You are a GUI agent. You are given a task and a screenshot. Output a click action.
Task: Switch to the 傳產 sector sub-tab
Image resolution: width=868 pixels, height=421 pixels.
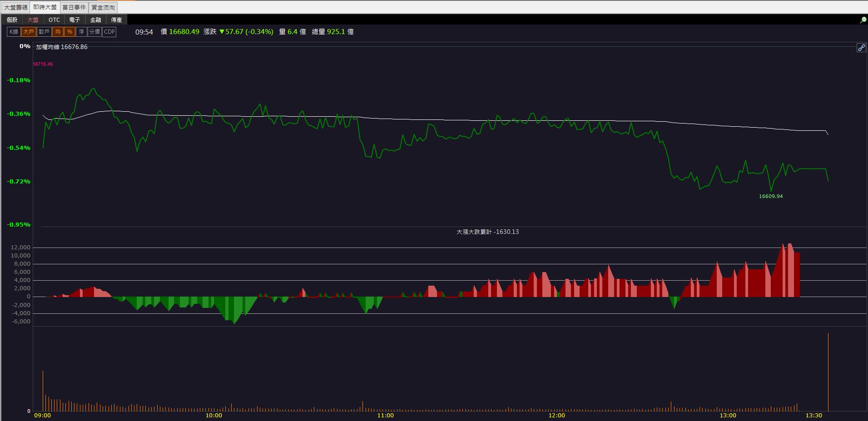pyautogui.click(x=117, y=20)
